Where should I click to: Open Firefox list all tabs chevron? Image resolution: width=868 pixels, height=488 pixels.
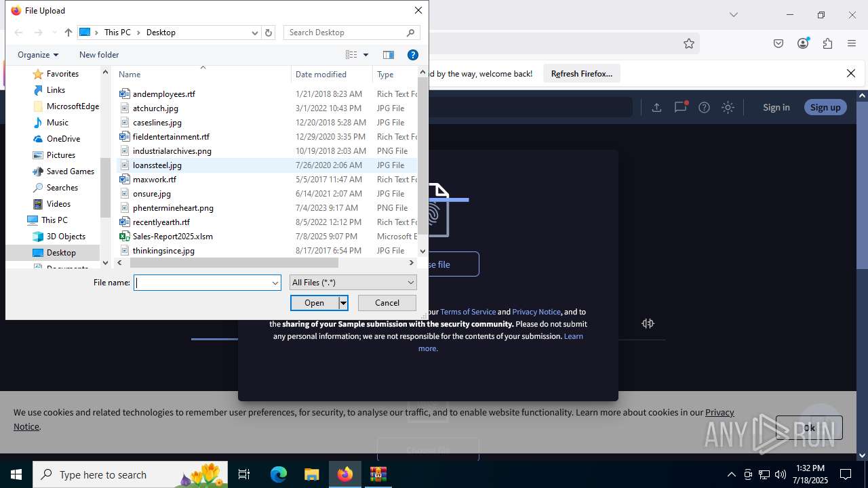(733, 15)
